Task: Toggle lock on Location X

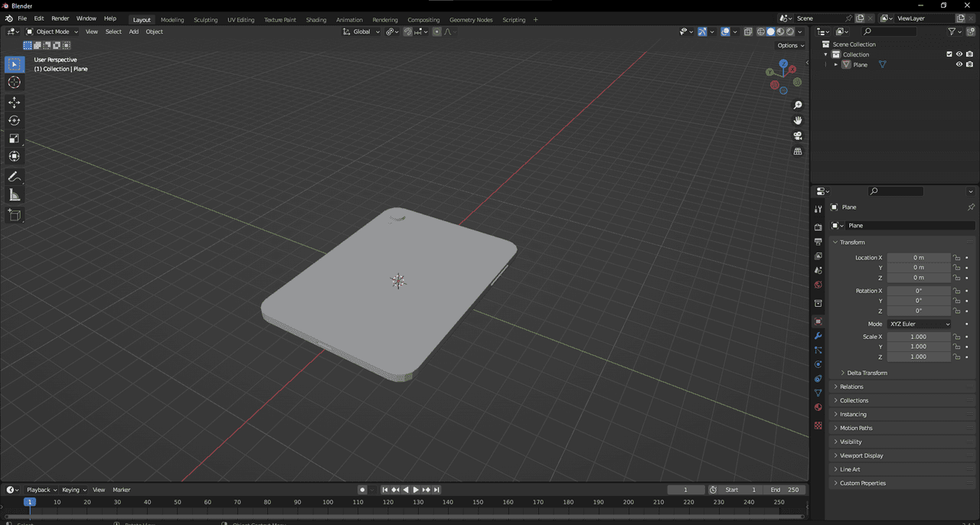Action: pos(957,258)
